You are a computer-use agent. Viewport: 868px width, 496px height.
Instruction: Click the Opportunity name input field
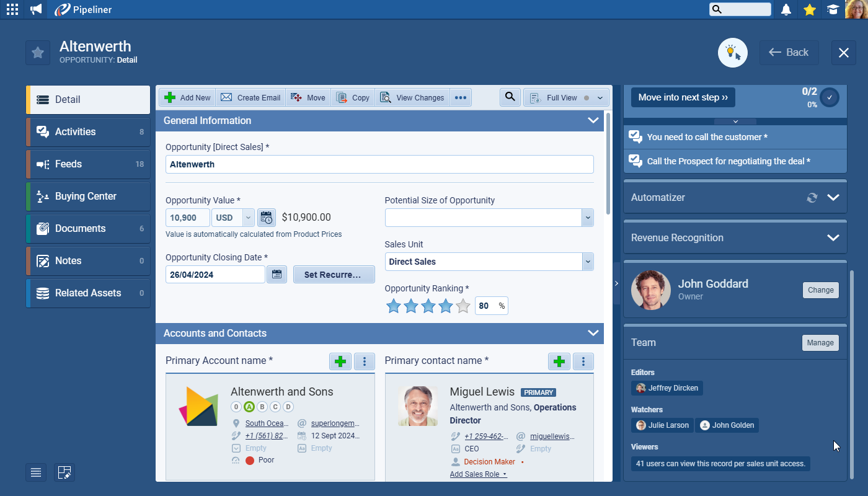[379, 164]
